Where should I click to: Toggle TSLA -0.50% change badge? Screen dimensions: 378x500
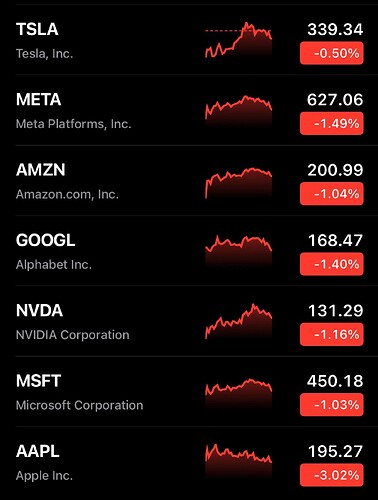pyautogui.click(x=332, y=53)
